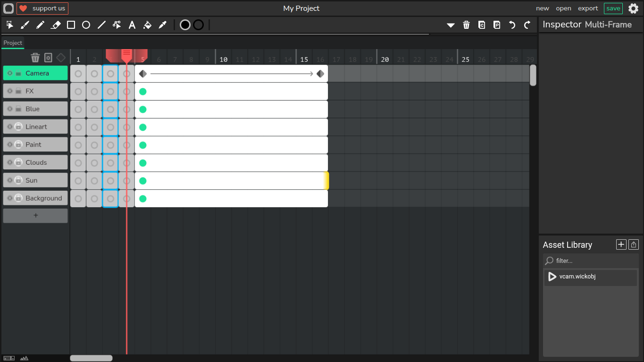Choose the Rectangle shape tool
This screenshot has width=644, height=362.
click(x=71, y=25)
